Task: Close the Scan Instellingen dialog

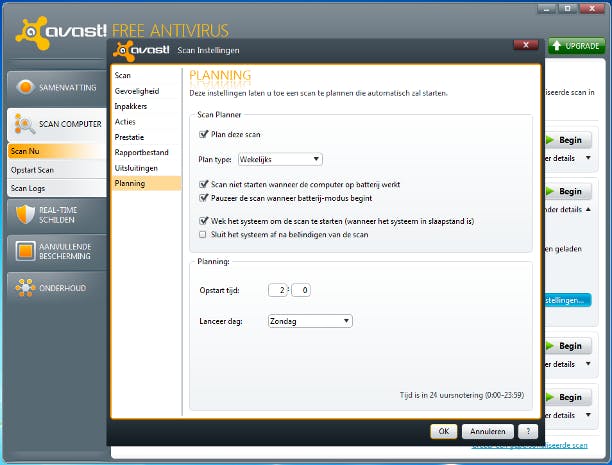Action: coord(526,45)
